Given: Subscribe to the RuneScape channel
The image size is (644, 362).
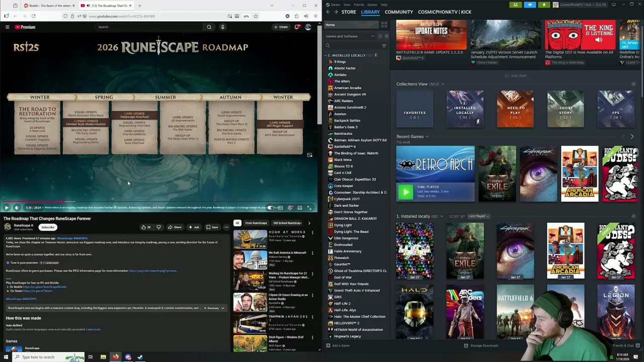Looking at the screenshot, I should pyautogui.click(x=48, y=227).
